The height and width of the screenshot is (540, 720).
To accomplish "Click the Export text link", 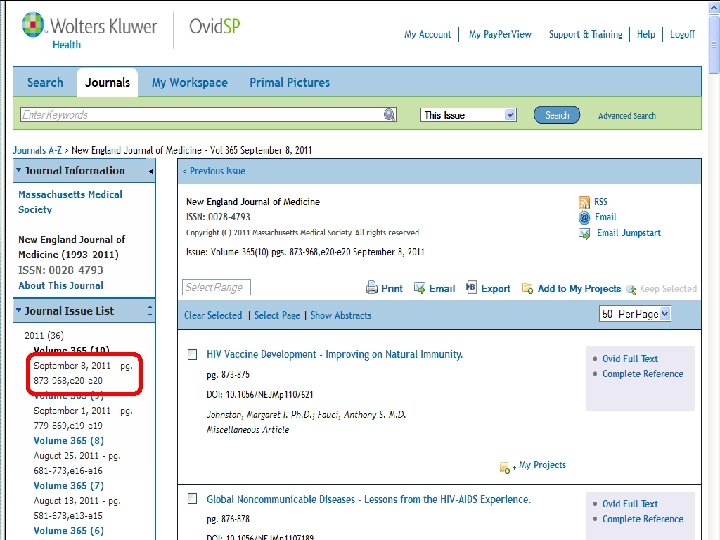I will 495,288.
